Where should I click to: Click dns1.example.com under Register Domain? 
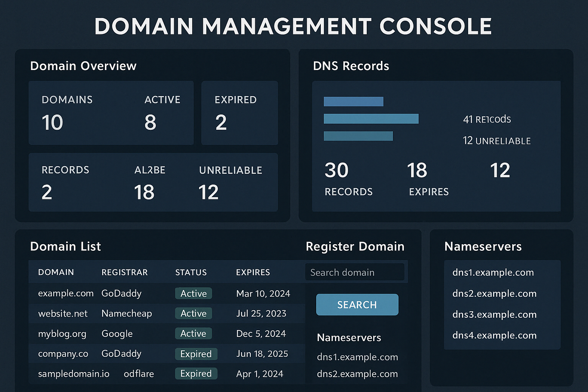tap(358, 357)
